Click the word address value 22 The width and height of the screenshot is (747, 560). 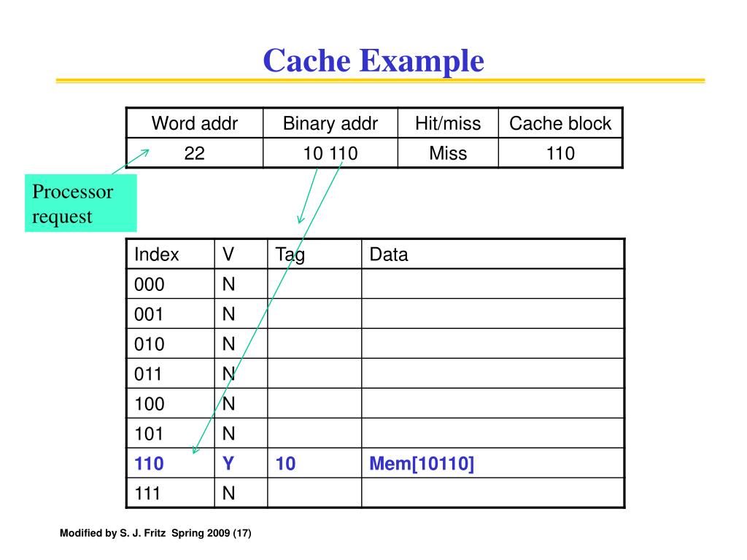click(x=194, y=153)
